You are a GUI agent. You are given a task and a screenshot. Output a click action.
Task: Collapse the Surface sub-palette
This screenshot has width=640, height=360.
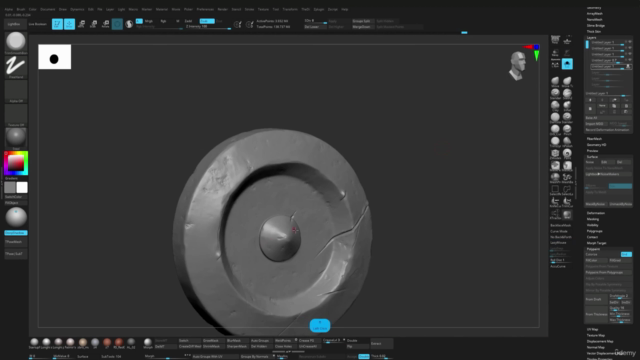click(592, 157)
